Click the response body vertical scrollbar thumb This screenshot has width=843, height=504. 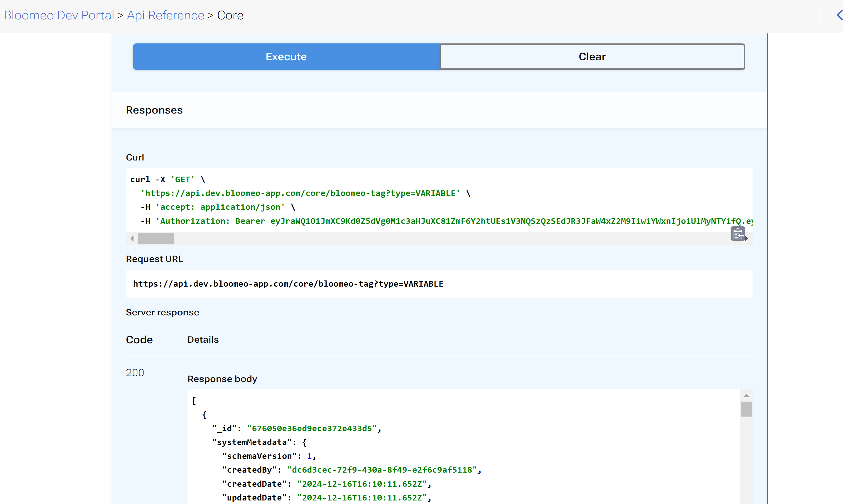tap(746, 409)
